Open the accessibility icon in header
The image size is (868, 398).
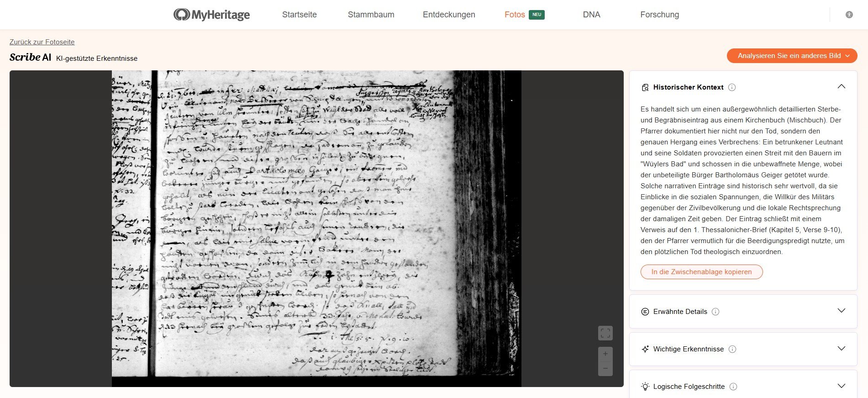849,15
